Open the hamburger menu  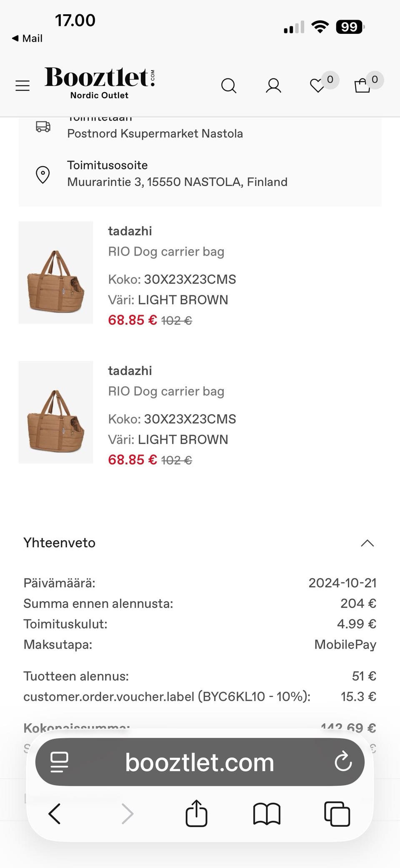[22, 86]
